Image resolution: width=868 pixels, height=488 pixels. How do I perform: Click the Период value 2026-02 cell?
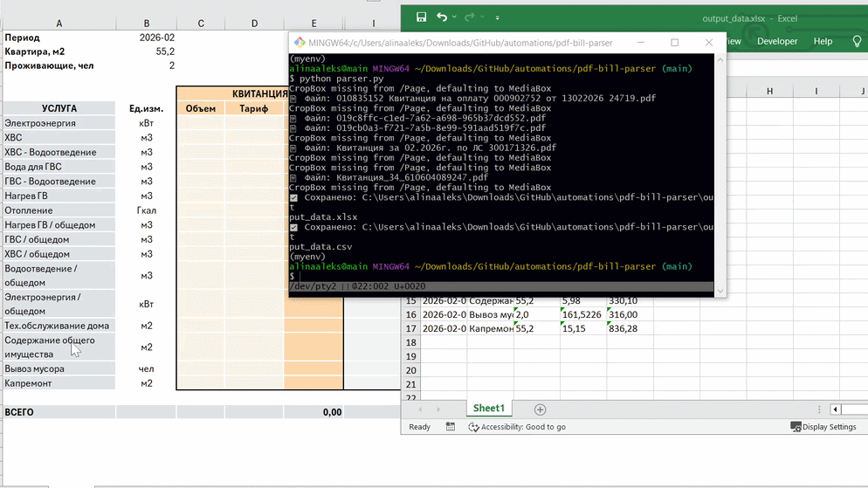[146, 38]
